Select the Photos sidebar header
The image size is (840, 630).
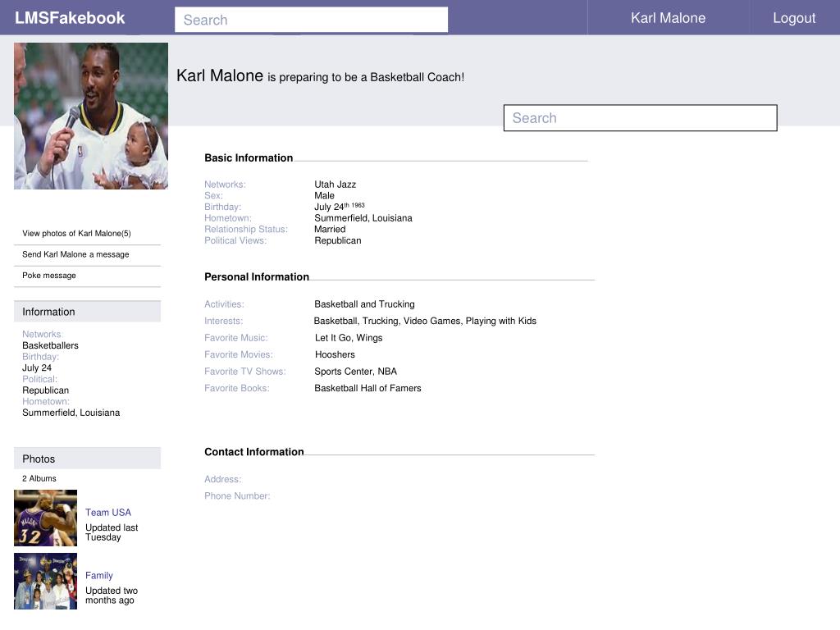87,459
